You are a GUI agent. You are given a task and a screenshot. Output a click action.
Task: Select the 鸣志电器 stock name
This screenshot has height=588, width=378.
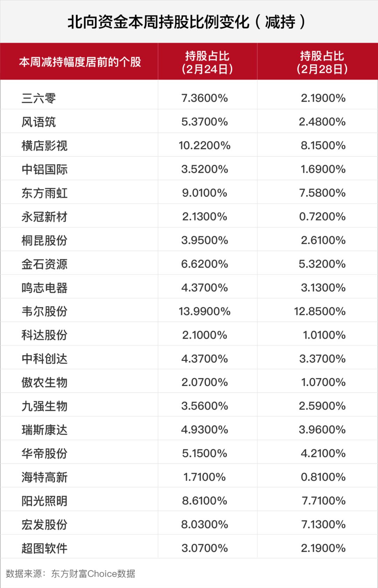click(x=44, y=288)
